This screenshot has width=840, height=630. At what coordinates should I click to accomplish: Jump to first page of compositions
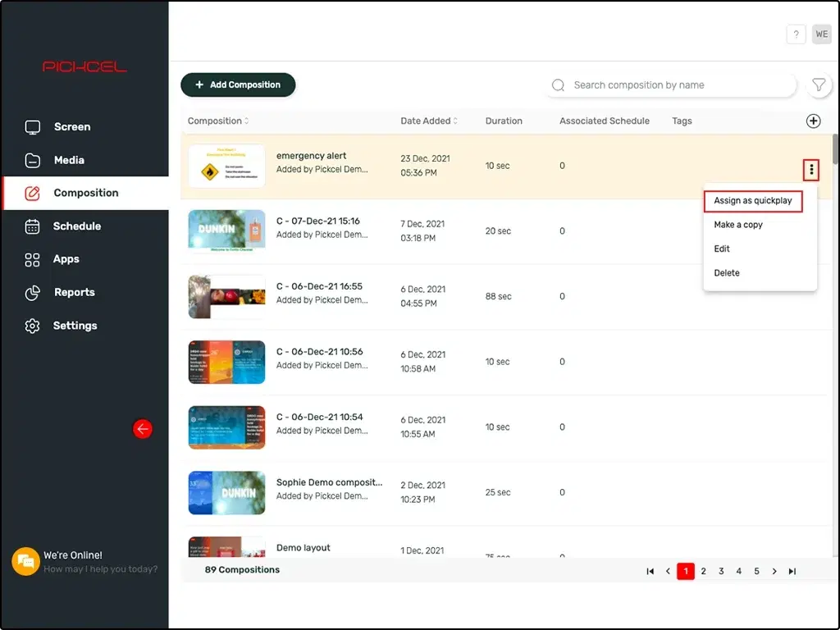tap(651, 572)
